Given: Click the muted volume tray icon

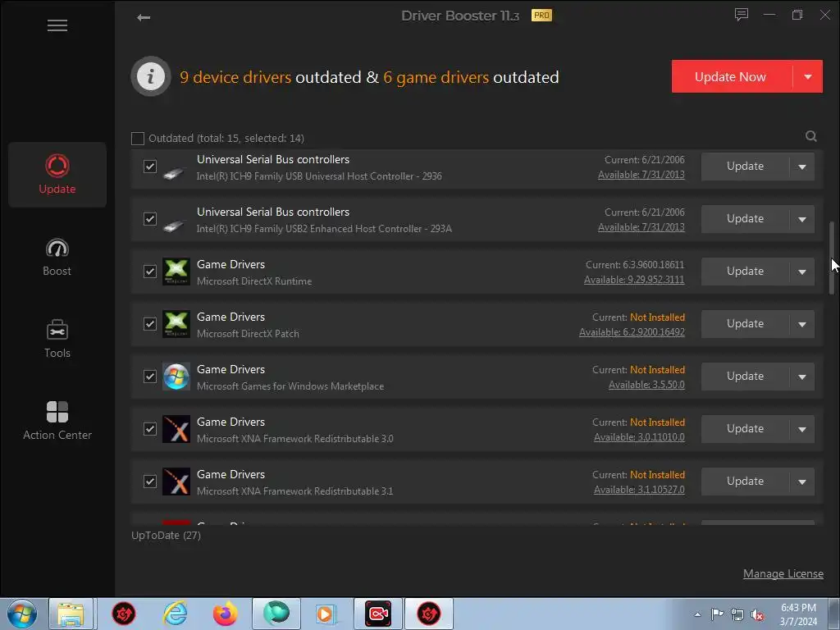Looking at the screenshot, I should (x=757, y=615).
